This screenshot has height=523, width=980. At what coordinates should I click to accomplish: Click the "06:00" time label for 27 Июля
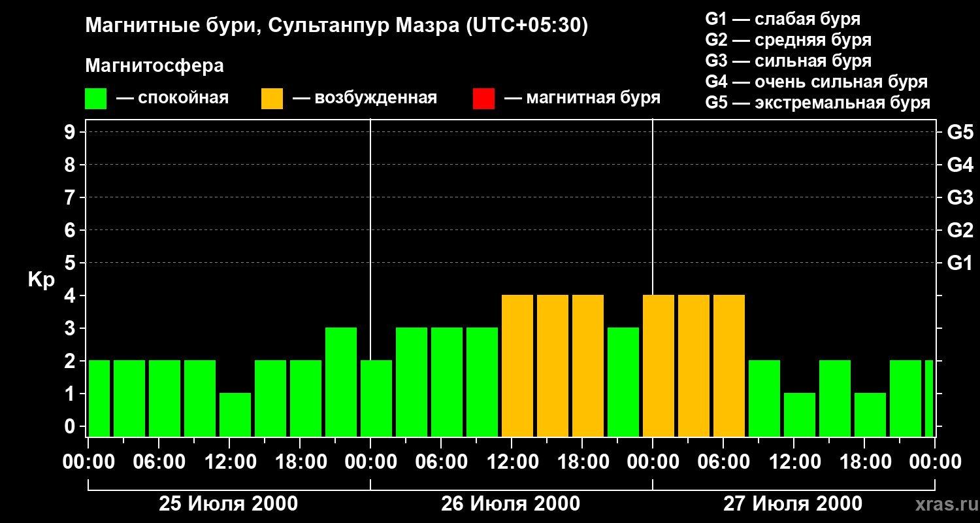coord(723,462)
